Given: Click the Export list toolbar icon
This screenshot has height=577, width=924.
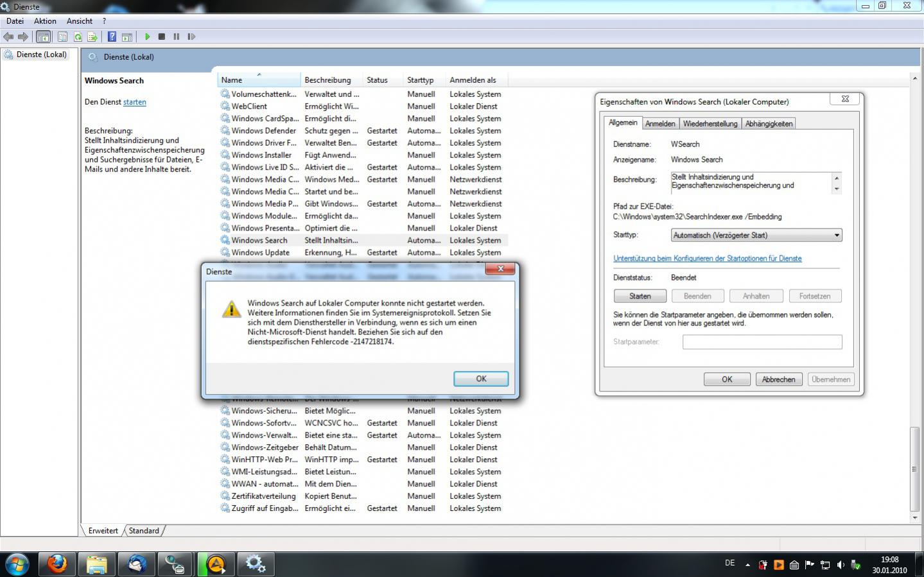Looking at the screenshot, I should click(92, 37).
